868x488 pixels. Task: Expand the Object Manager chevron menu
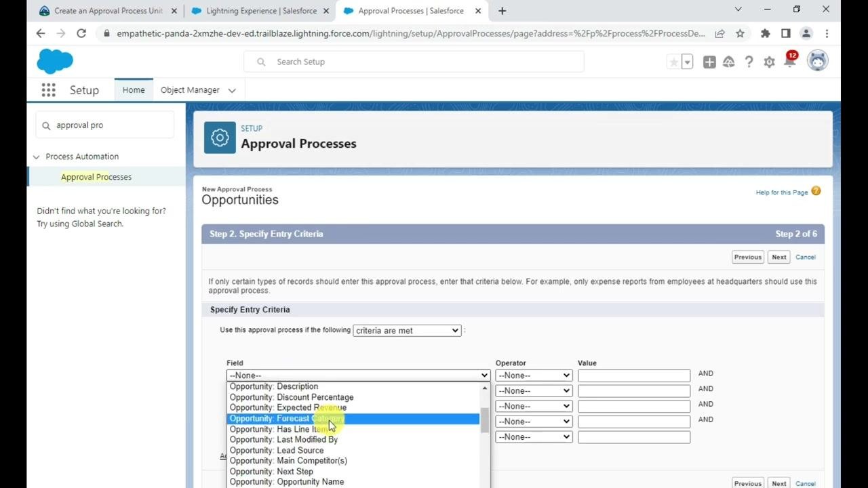point(232,90)
